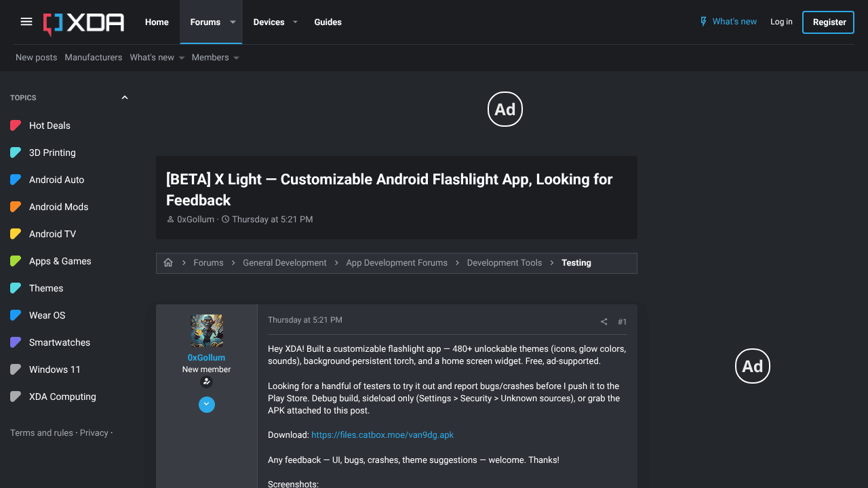Open Terms and rules footer link
Screen dimensions: 868x488
pos(41,433)
